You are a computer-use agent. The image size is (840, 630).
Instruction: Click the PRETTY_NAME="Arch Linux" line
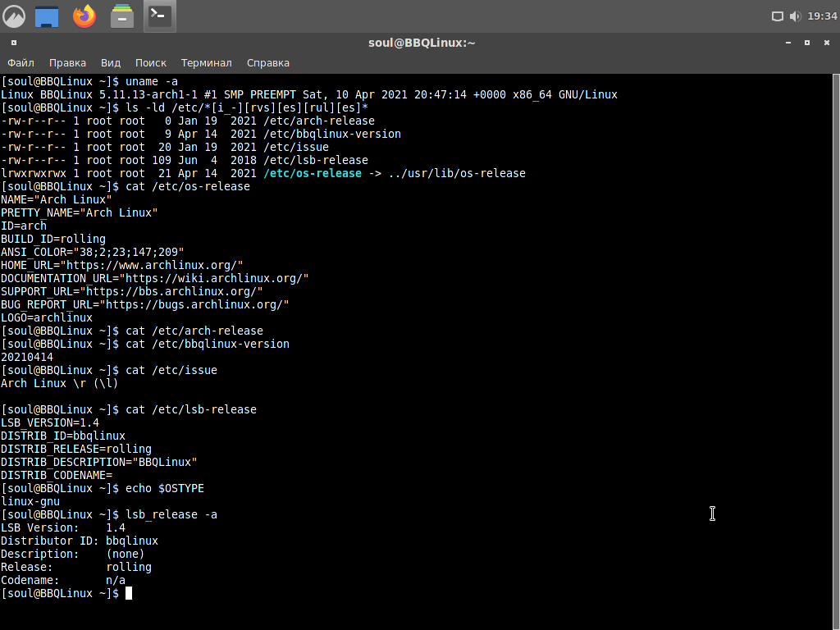point(80,212)
